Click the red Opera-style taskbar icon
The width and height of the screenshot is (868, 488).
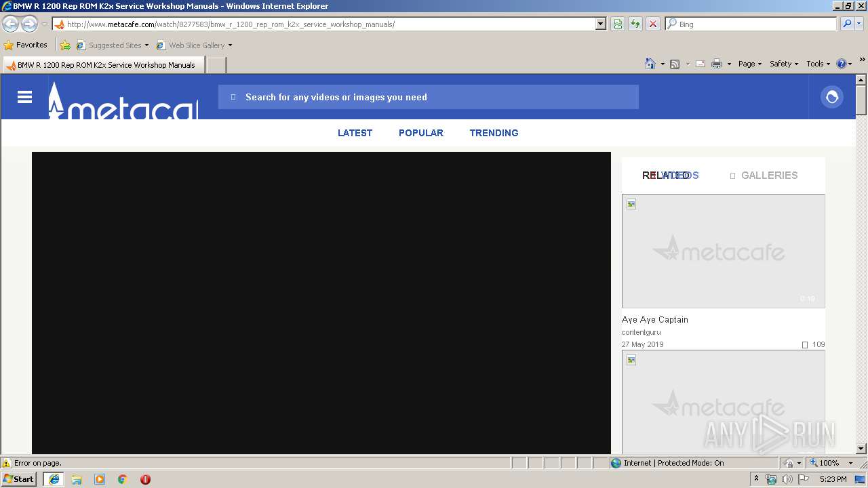[x=145, y=479]
